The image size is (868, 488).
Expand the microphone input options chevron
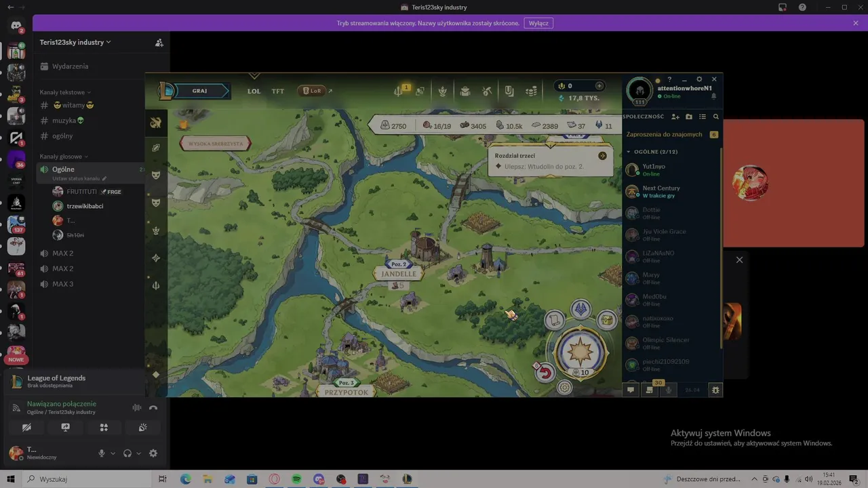(113, 453)
